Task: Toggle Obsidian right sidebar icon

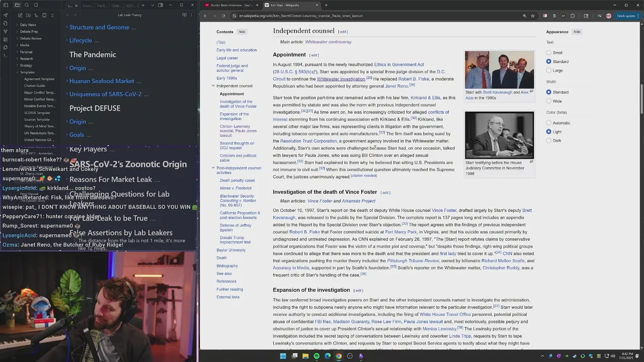Action: [160, 6]
